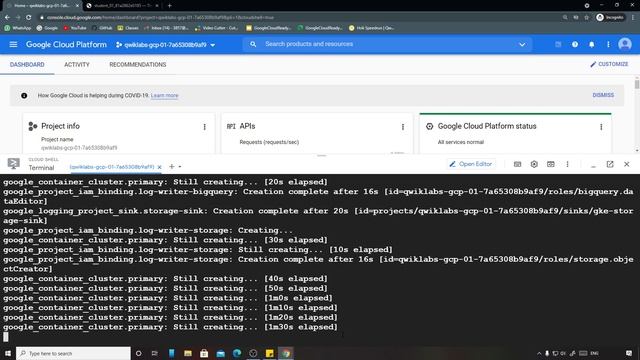640x360 pixels.
Task: Open the GitHub bookmark
Action: 102,28
